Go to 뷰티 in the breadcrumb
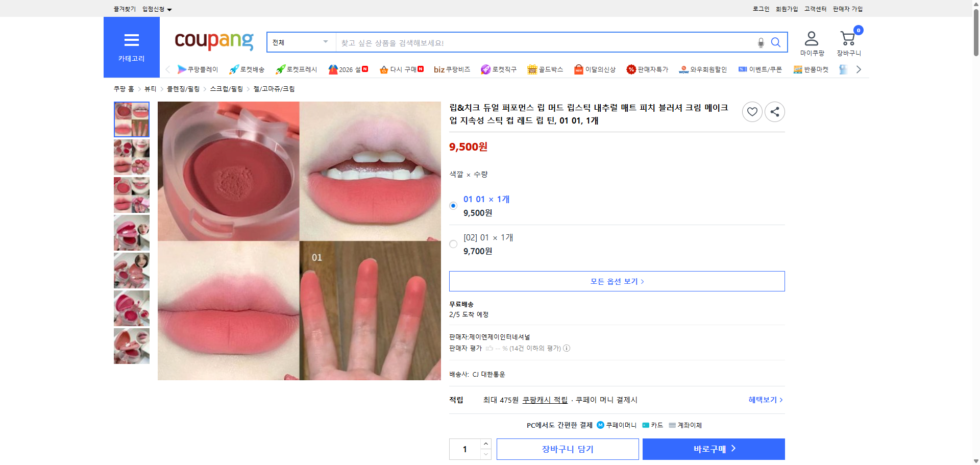This screenshot has width=980, height=465. point(150,88)
